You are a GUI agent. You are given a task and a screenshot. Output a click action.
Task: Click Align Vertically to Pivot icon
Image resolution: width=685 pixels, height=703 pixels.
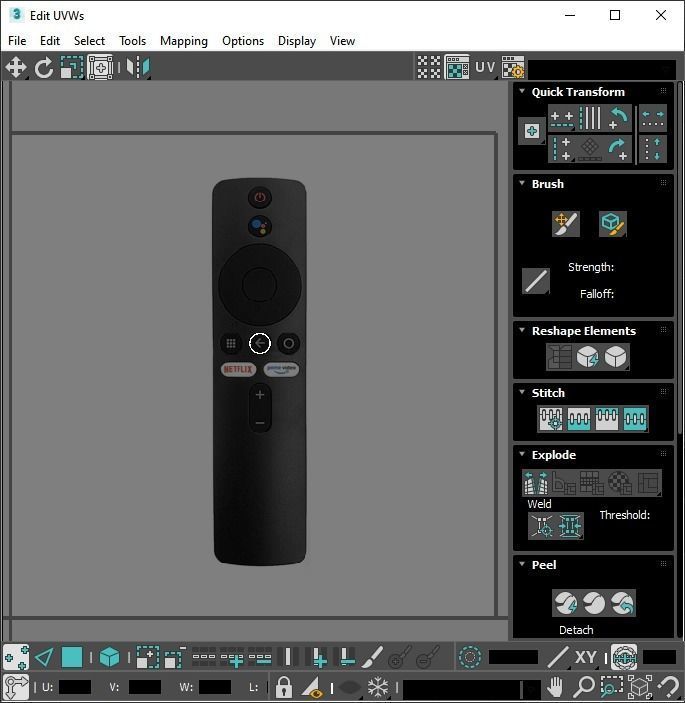coord(561,149)
